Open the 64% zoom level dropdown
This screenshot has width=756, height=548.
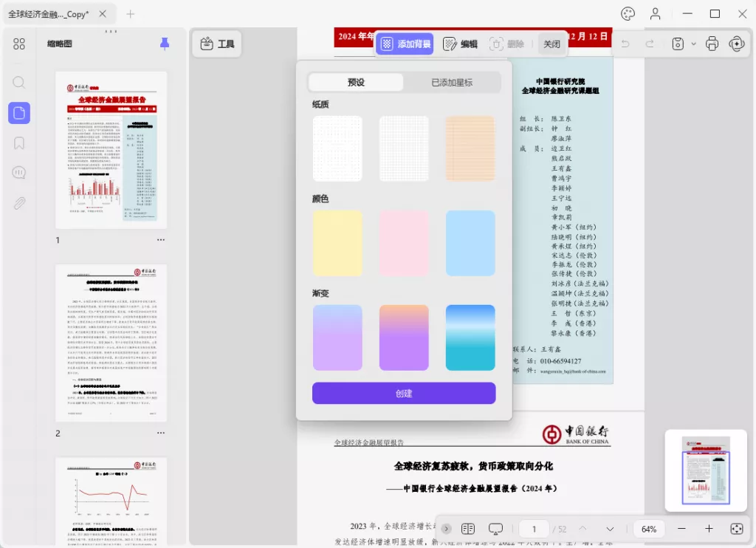pos(648,529)
